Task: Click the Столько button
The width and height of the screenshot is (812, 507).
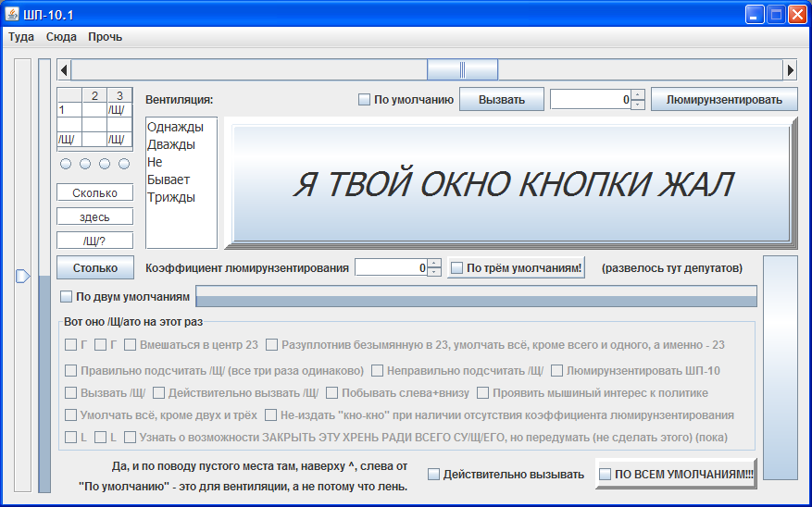Action: 94,267
